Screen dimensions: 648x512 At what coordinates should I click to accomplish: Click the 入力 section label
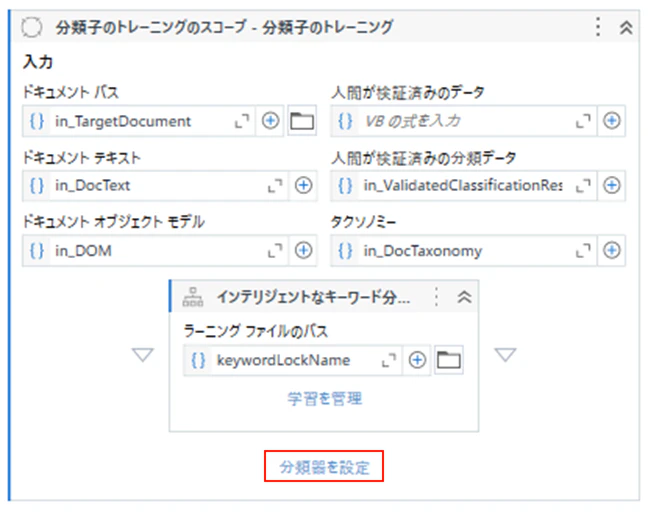pyautogui.click(x=38, y=62)
